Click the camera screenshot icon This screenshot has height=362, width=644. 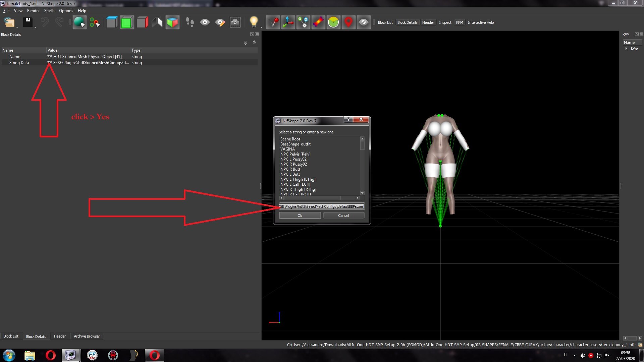click(x=235, y=22)
